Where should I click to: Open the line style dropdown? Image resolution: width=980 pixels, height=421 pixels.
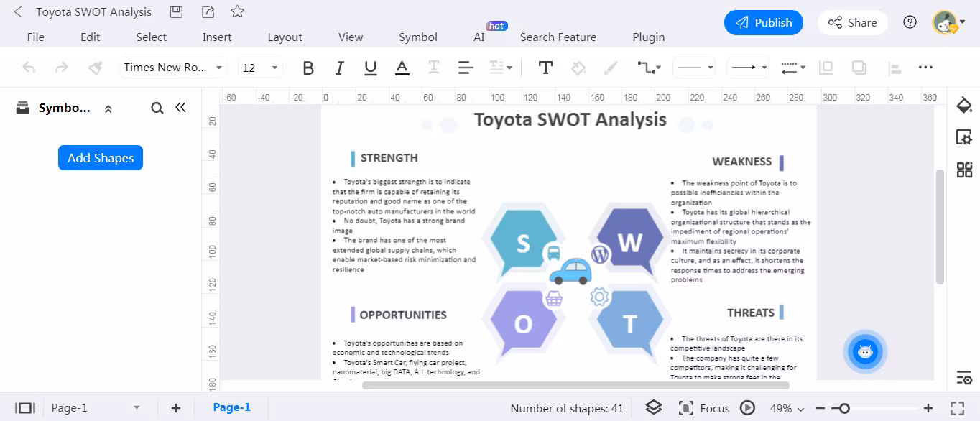click(x=695, y=68)
